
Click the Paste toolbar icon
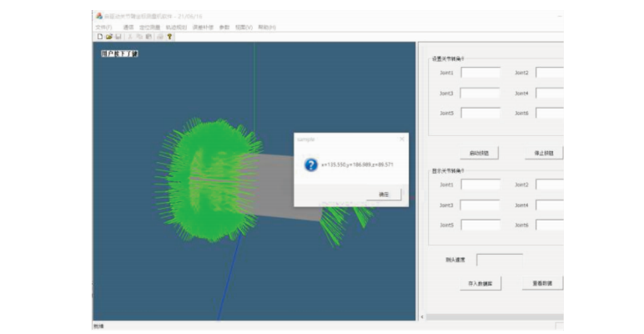148,37
